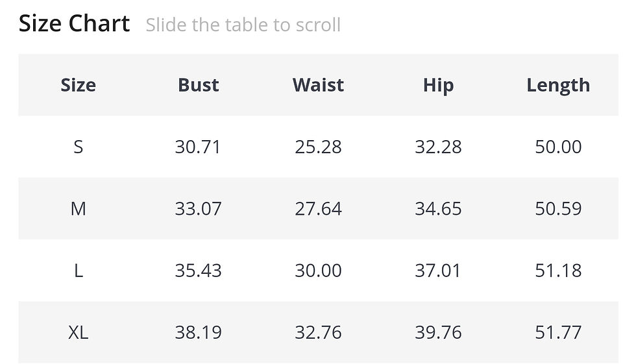Click hip value 32.28 in S row
The height and width of the screenshot is (364, 636).
pos(439,147)
